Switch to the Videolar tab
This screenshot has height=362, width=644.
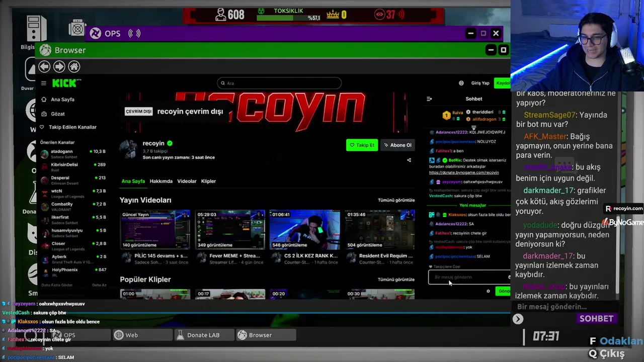(x=187, y=181)
